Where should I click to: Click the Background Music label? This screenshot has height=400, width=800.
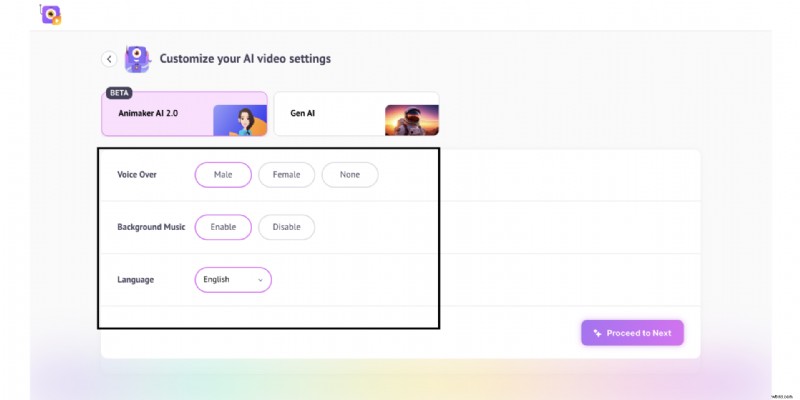pos(151,227)
